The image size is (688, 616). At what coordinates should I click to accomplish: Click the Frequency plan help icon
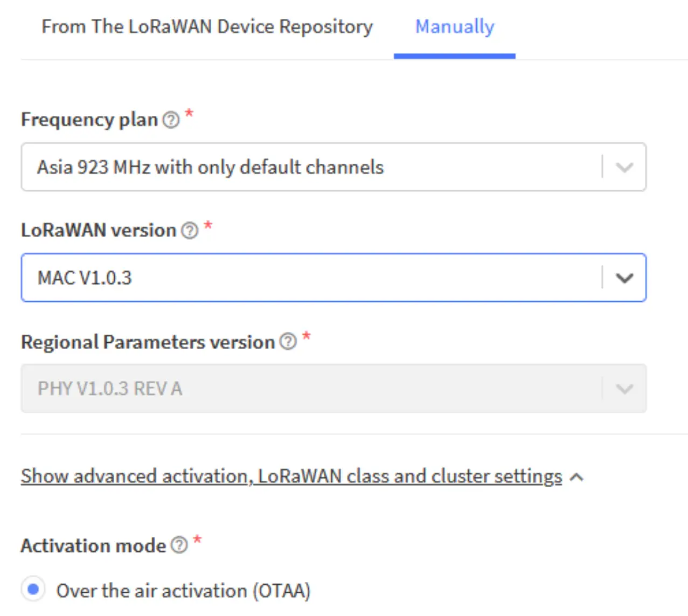click(x=171, y=120)
